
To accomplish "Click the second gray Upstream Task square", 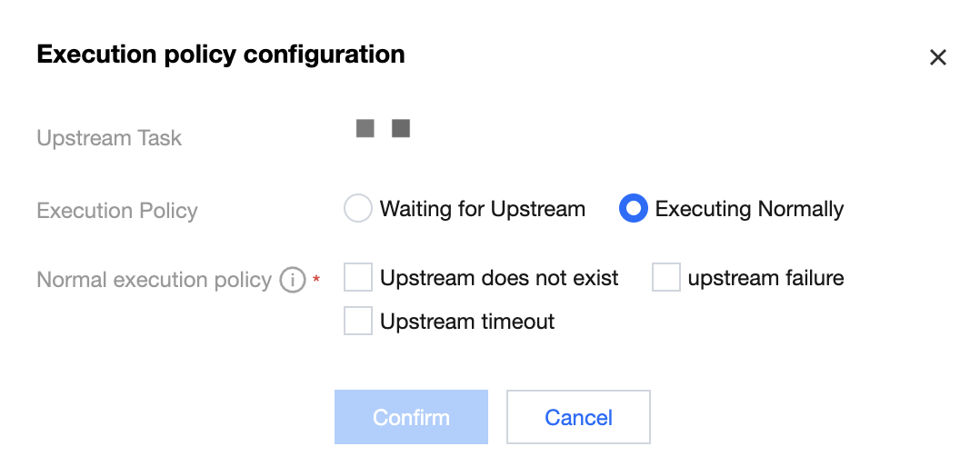I will coord(401,128).
